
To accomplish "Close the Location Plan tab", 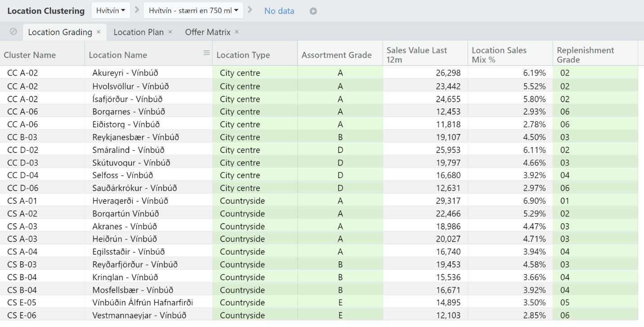I will (170, 32).
